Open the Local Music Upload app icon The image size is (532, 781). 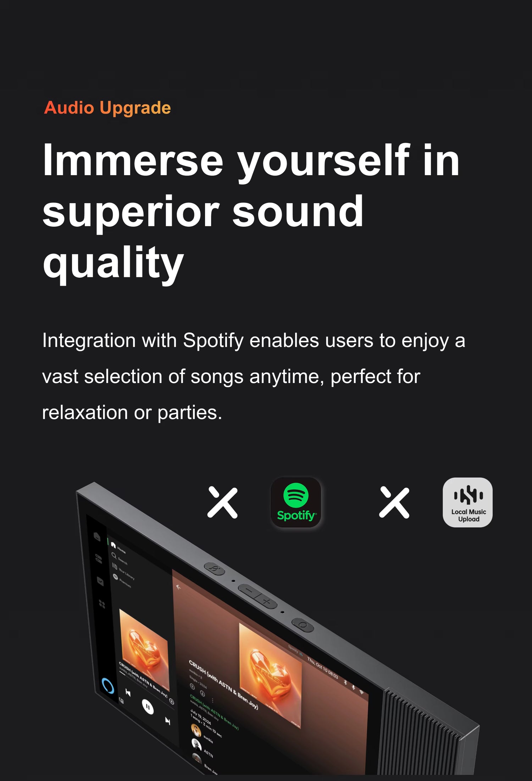[467, 502]
